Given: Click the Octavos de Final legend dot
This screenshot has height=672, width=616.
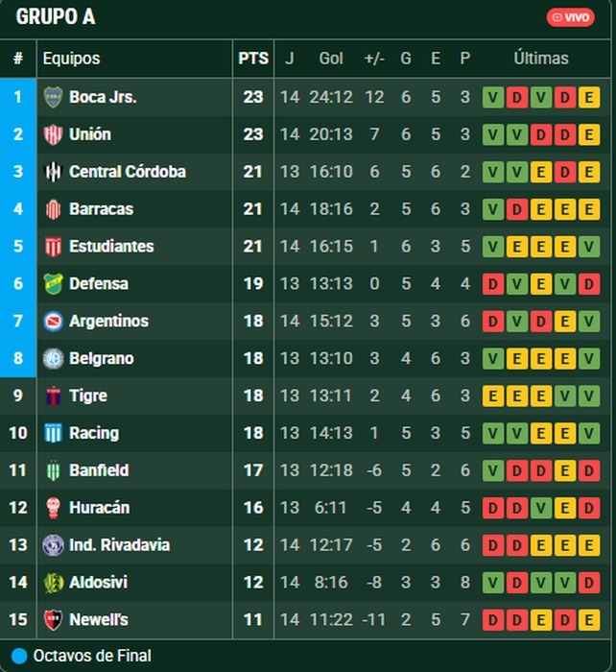Looking at the screenshot, I should (x=19, y=657).
